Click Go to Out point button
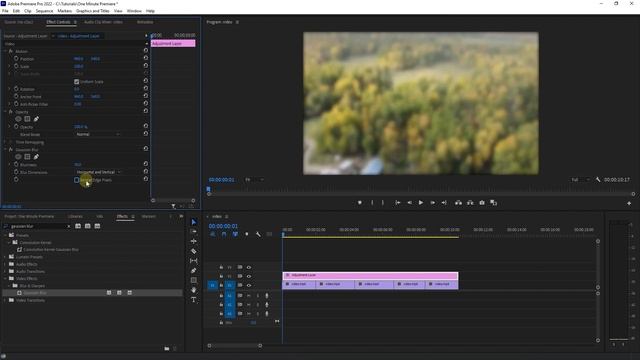The height and width of the screenshot is (360, 640). pos(444,202)
